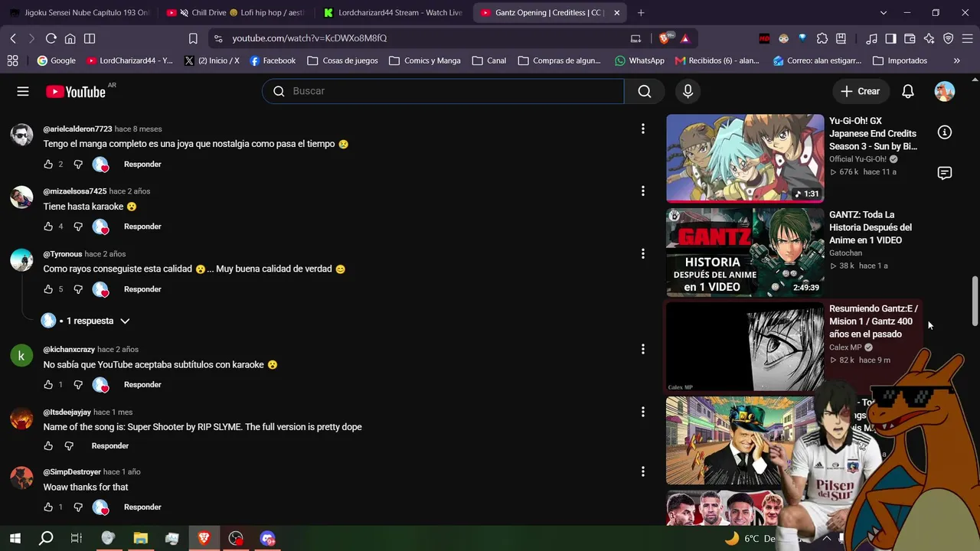This screenshot has width=980, height=551.
Task: Open YouTube notifications bell
Action: [x=907, y=91]
